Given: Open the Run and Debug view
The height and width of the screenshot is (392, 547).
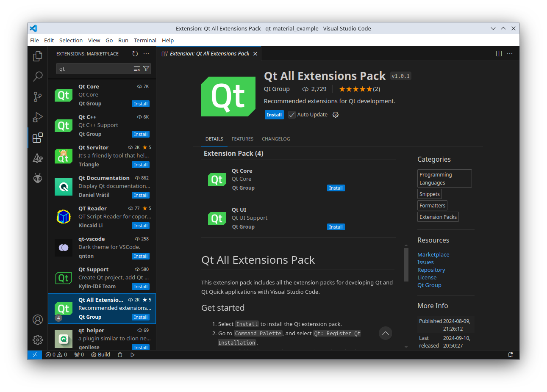Looking at the screenshot, I should click(38, 117).
